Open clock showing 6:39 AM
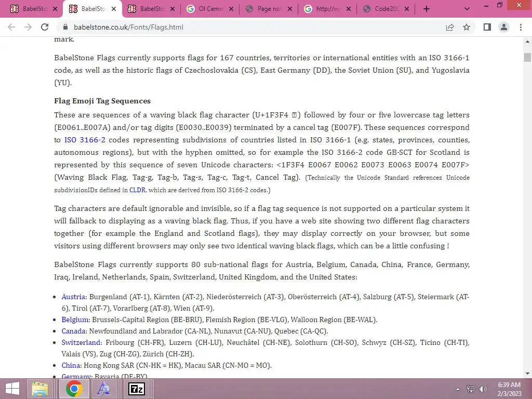 pyautogui.click(x=509, y=389)
